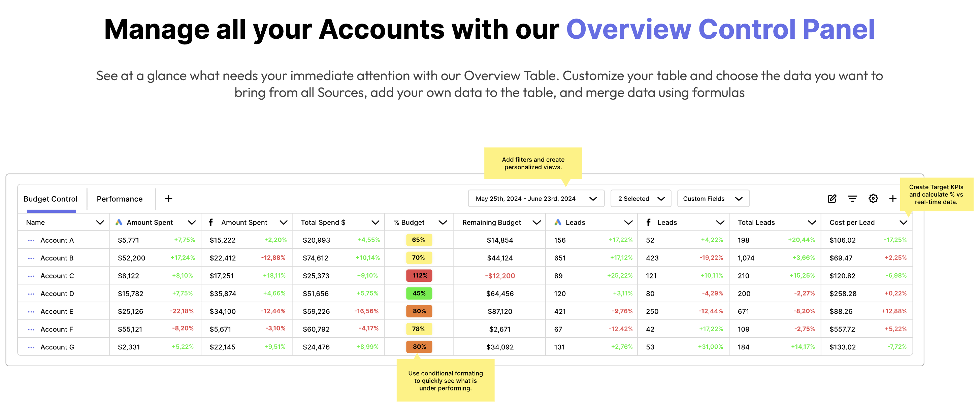This screenshot has height=412, width=980.
Task: Open the date range dropdown
Action: point(536,198)
